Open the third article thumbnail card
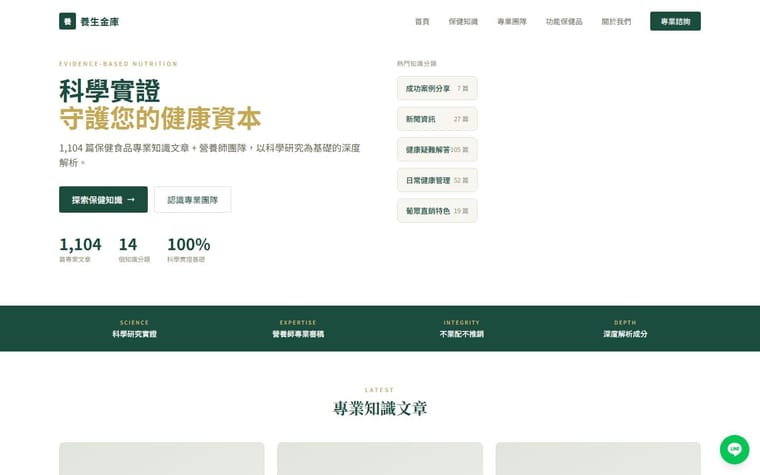This screenshot has width=760, height=475. (598, 459)
